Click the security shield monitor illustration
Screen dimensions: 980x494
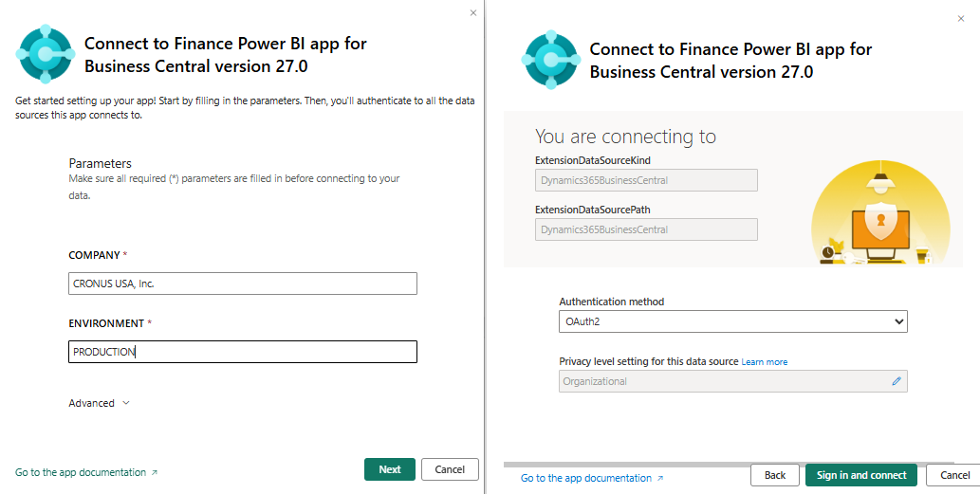click(879, 216)
